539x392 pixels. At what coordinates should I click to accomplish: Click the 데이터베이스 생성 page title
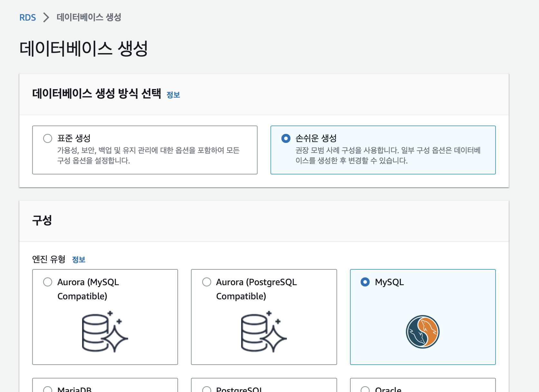84,49
